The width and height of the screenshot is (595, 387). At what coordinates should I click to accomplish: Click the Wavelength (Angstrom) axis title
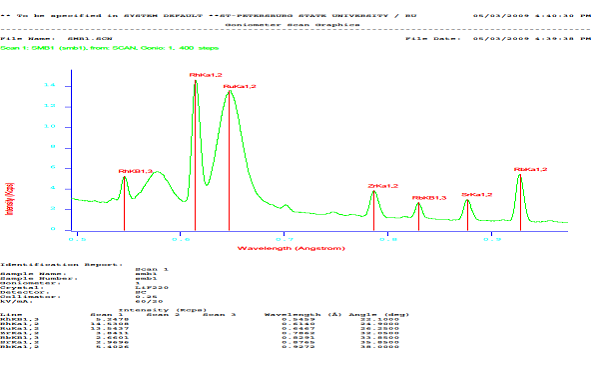tap(291, 249)
